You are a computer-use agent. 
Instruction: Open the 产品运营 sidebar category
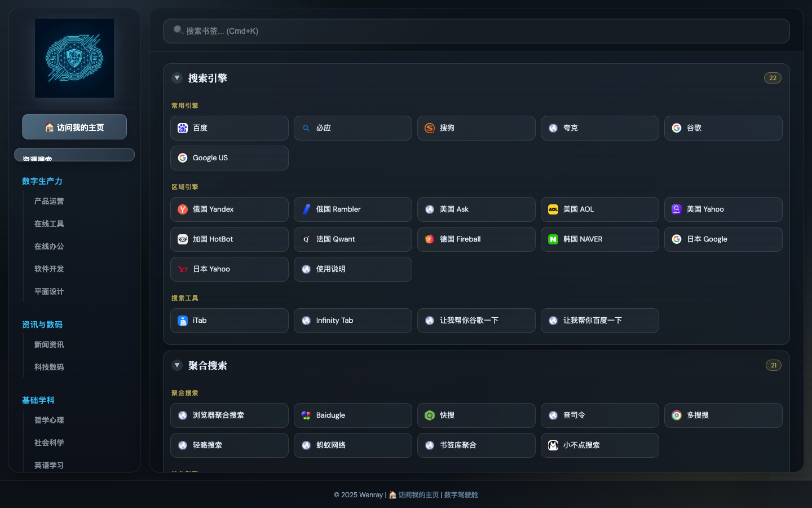[49, 202]
